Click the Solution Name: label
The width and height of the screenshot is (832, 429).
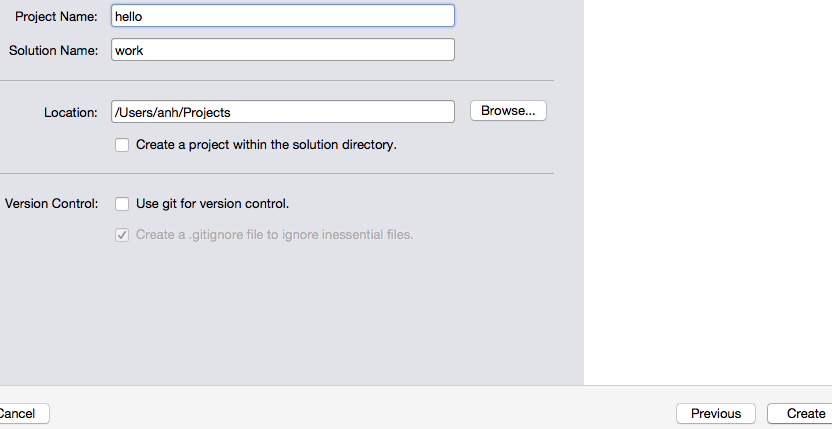[54, 51]
